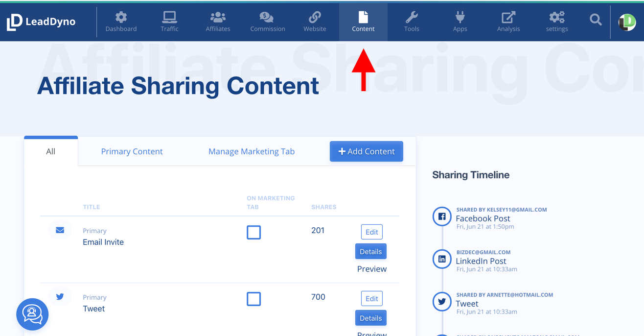644x336 pixels.
Task: Click the Add Content button
Action: (367, 151)
